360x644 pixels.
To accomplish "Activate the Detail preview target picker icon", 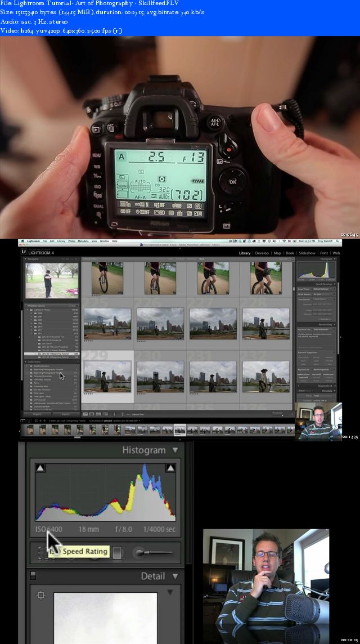I will point(40,594).
